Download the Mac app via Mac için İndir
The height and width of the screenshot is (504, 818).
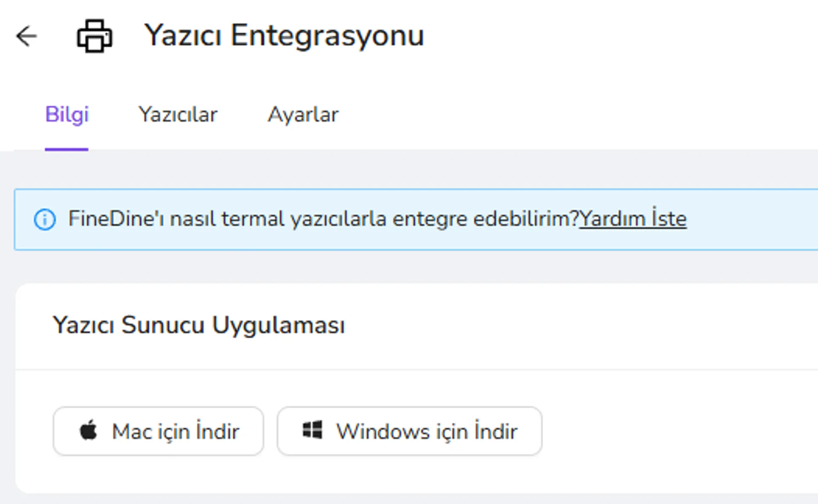tap(158, 431)
